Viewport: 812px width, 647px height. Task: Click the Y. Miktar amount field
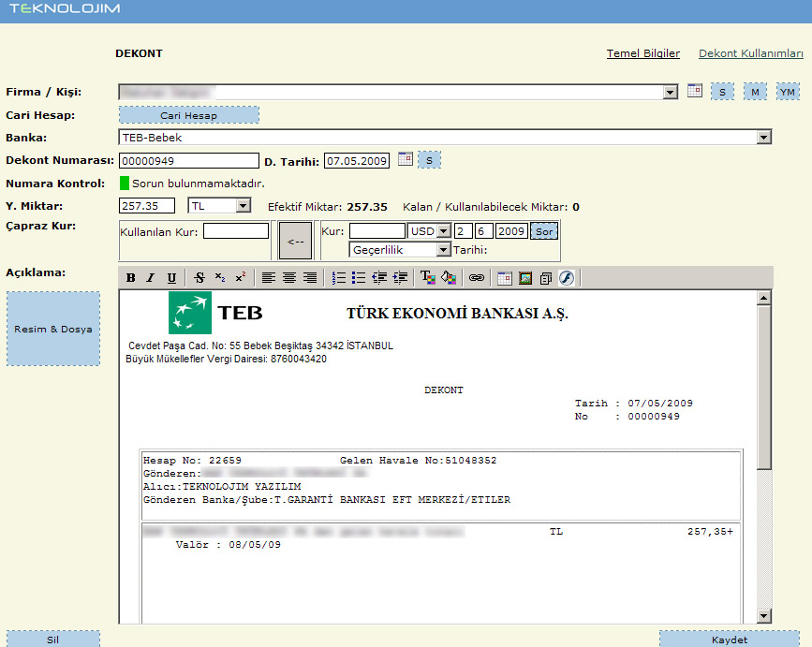point(146,205)
